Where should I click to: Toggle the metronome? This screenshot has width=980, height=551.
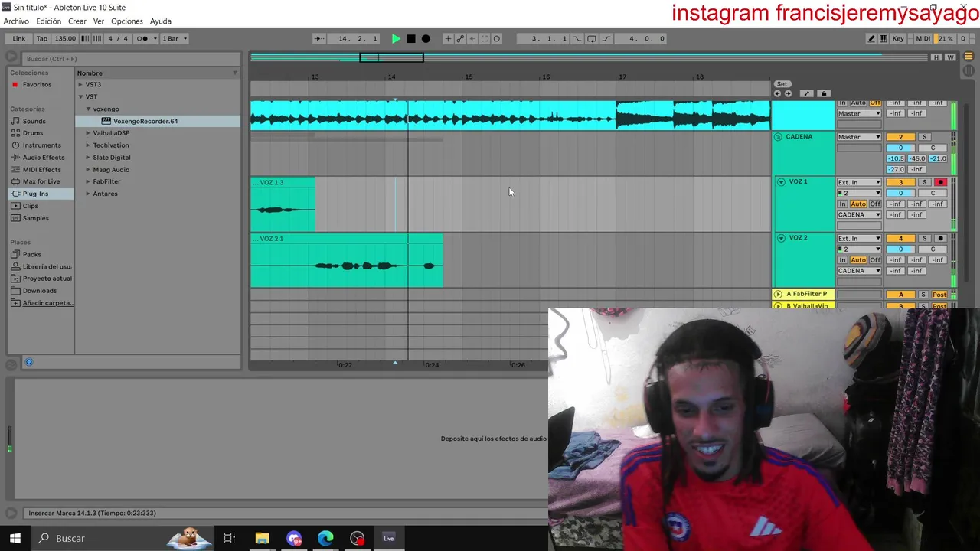coord(142,38)
